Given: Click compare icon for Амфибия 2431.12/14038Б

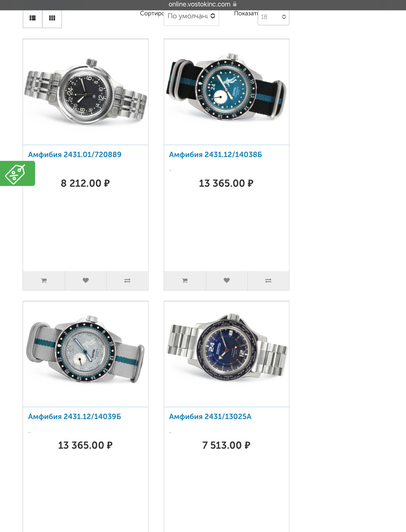Looking at the screenshot, I should click(x=268, y=281).
